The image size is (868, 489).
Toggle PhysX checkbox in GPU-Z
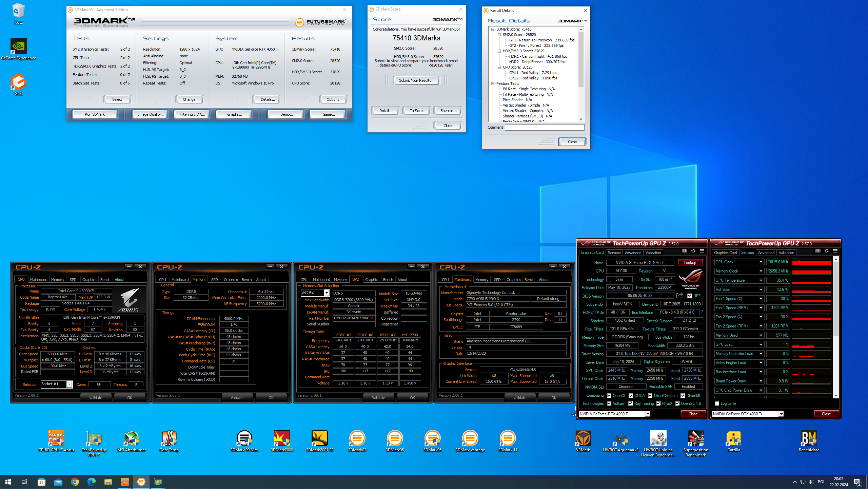coord(658,403)
